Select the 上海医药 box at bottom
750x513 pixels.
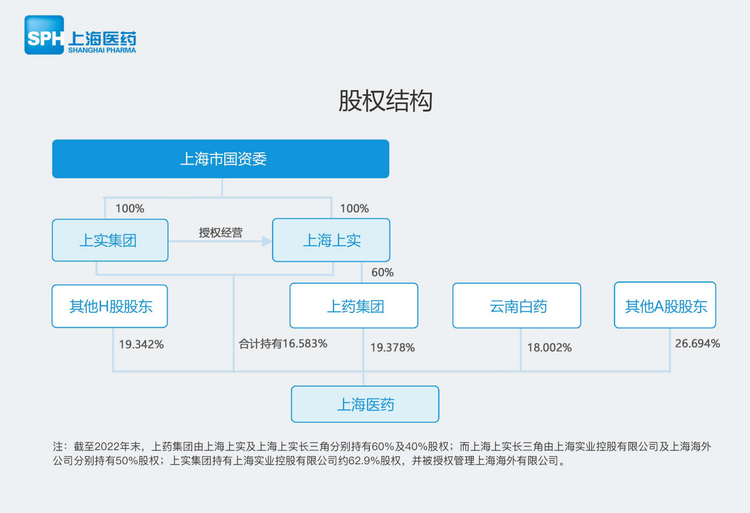(365, 404)
